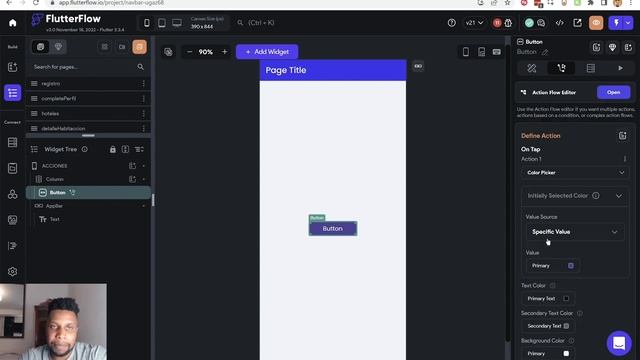Open the v21 version dropdown
The width and height of the screenshot is (640, 360).
(474, 23)
